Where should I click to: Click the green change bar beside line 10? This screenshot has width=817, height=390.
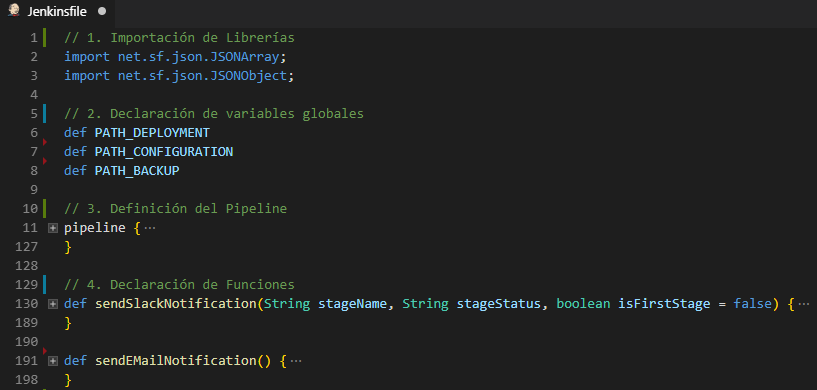coord(44,209)
